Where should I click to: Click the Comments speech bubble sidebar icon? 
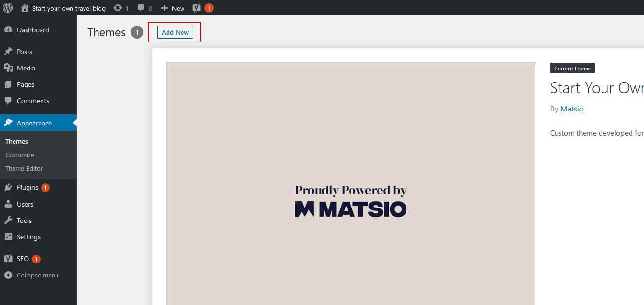(8, 101)
